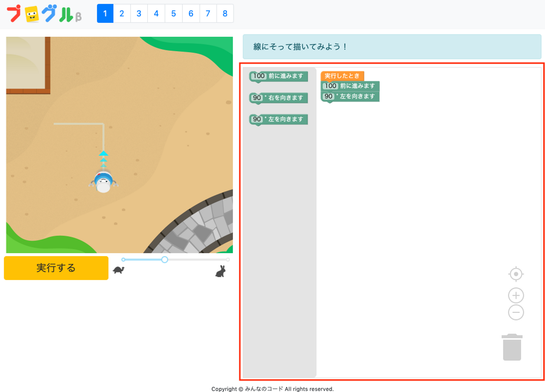This screenshot has width=545, height=392.
Task: Click the speed slider handle
Action: [165, 260]
